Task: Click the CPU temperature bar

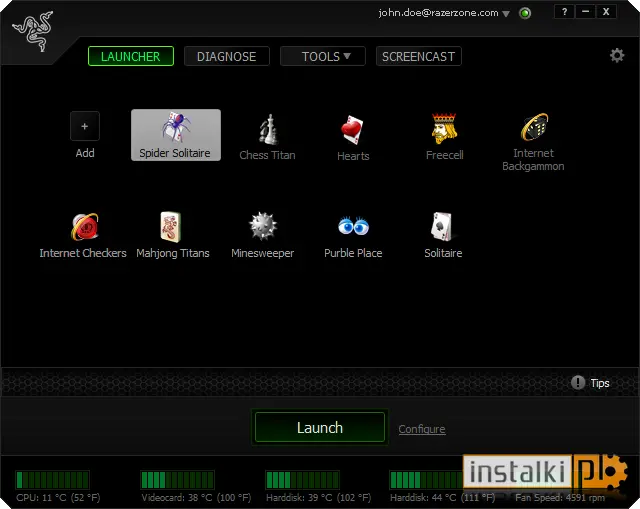Action: click(x=52, y=480)
